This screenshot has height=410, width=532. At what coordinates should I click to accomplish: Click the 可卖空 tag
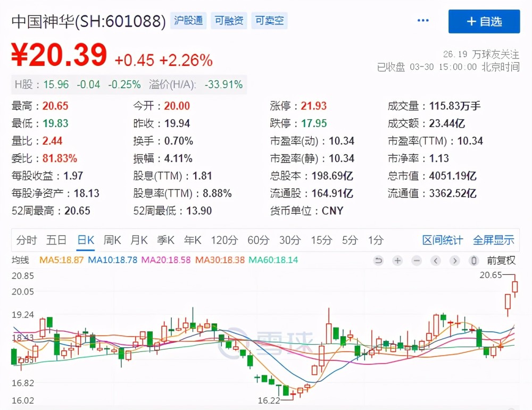(x=269, y=21)
